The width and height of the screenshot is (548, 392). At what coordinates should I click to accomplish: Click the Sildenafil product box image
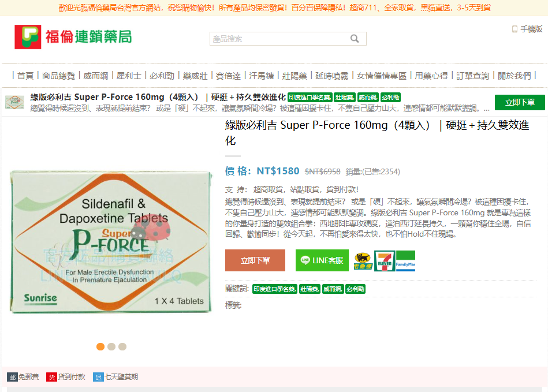(x=110, y=242)
